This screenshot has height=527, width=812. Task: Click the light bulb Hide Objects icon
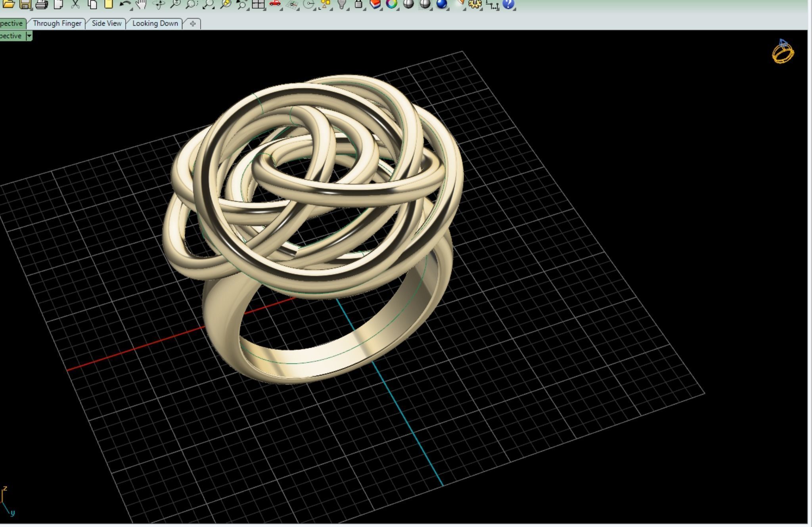tap(342, 4)
